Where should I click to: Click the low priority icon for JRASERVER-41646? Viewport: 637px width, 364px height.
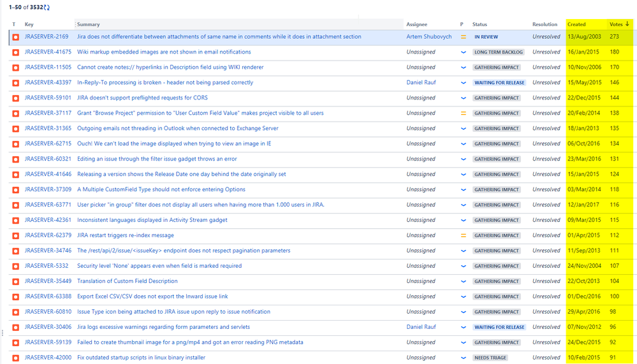(x=463, y=174)
